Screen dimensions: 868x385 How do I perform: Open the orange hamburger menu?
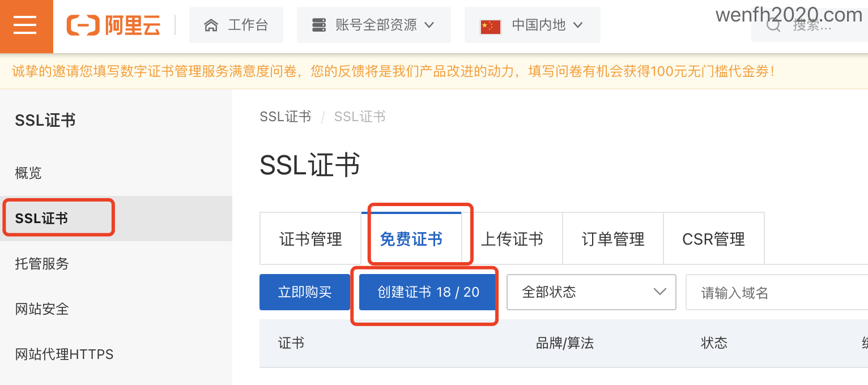[x=26, y=26]
